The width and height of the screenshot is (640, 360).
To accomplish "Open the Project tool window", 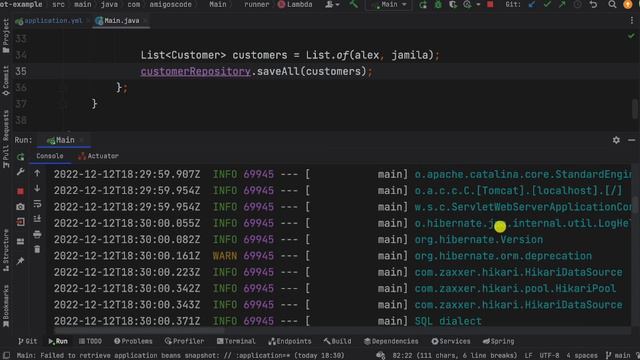I will (x=6, y=36).
